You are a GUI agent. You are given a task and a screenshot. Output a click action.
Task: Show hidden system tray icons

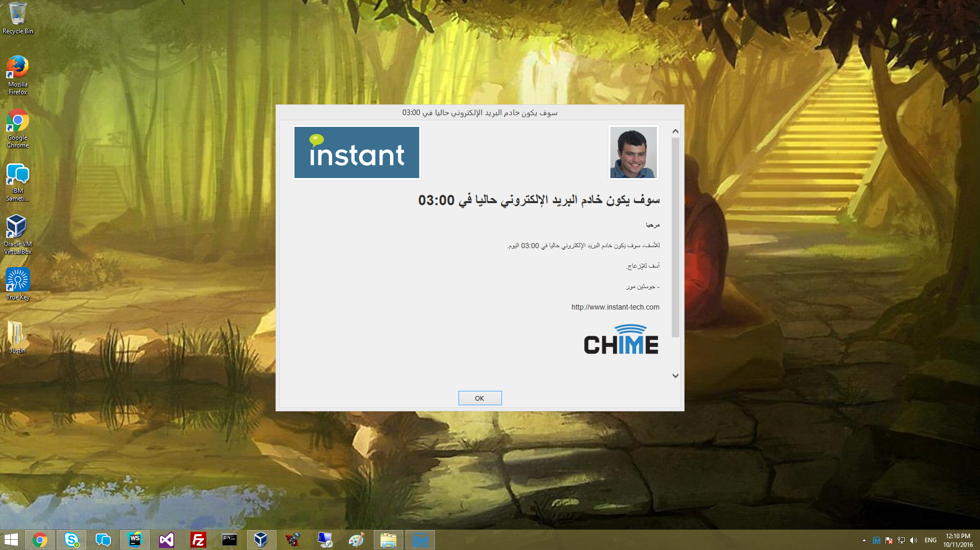(864, 540)
